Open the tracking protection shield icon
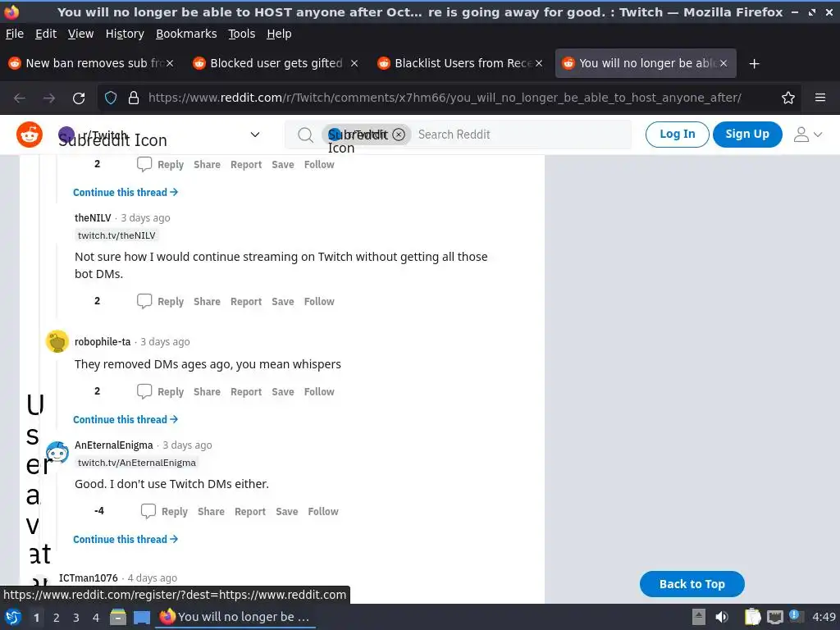Screen dimensions: 840x630 111,98
